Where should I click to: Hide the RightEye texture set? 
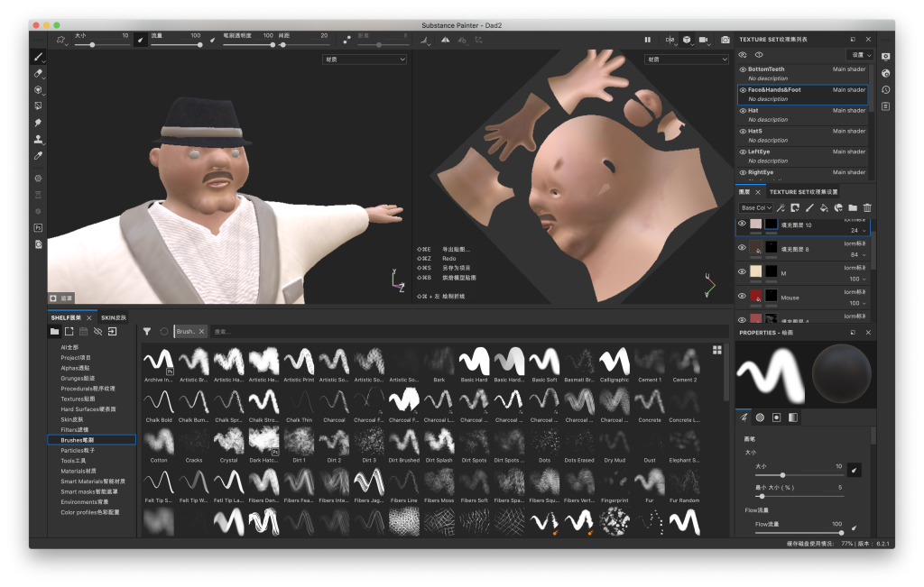[743, 172]
